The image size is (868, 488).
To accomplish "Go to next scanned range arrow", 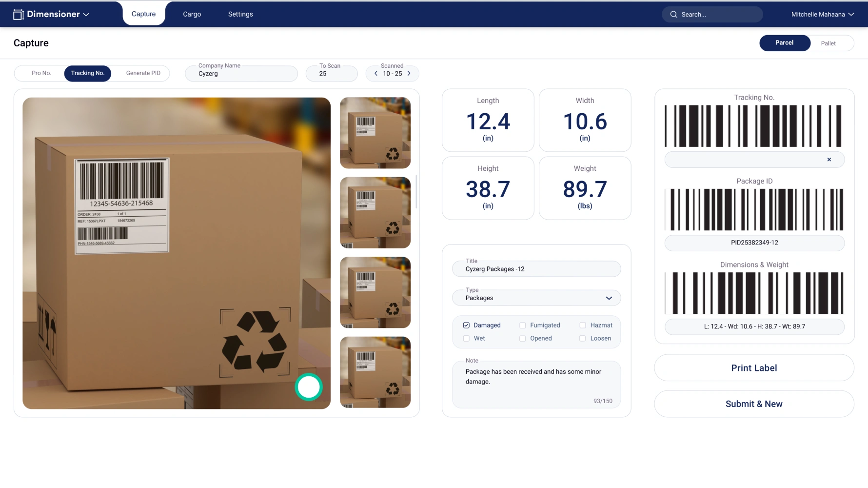I will tap(409, 74).
